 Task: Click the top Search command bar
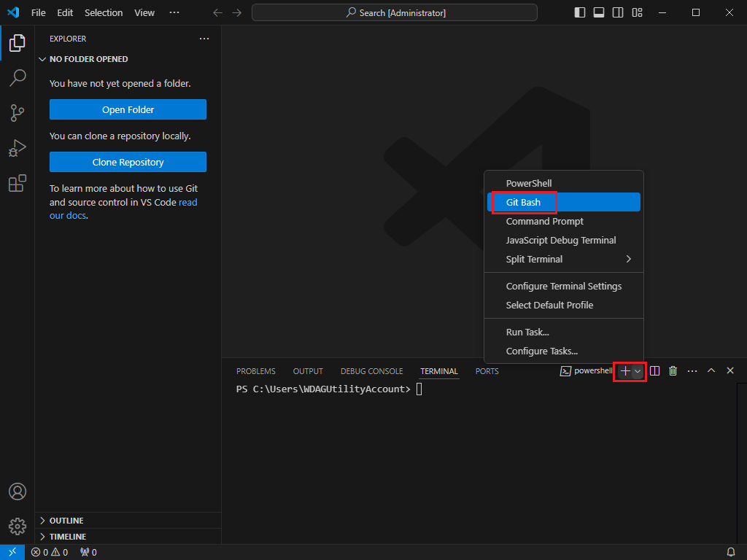tap(395, 12)
